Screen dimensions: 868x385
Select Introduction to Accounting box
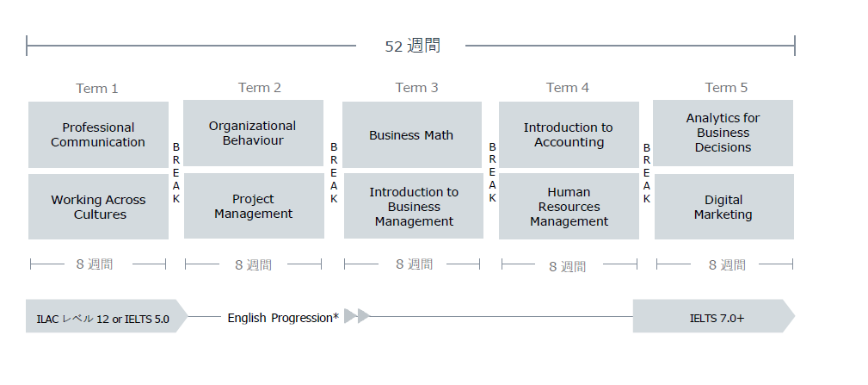tap(569, 134)
